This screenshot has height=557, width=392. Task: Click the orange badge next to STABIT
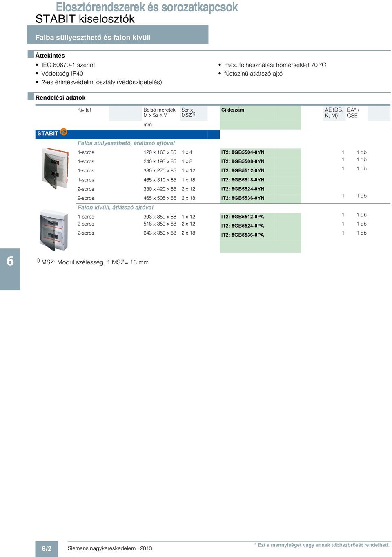(x=63, y=132)
